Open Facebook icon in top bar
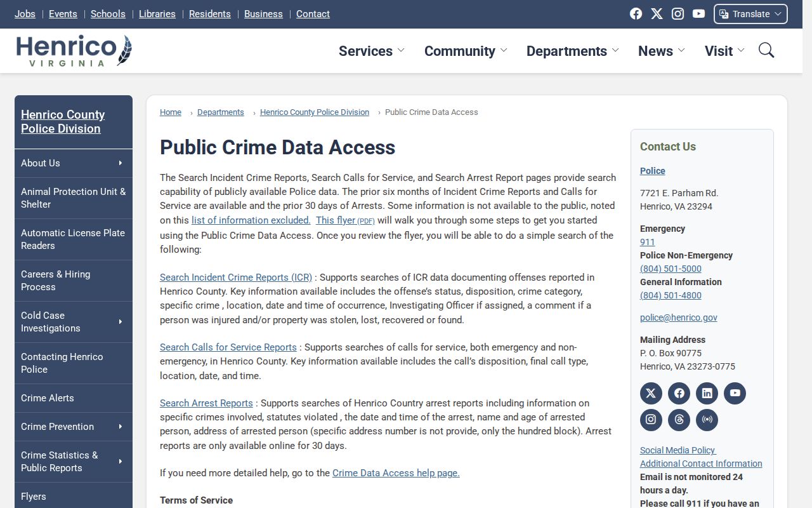 click(x=636, y=14)
